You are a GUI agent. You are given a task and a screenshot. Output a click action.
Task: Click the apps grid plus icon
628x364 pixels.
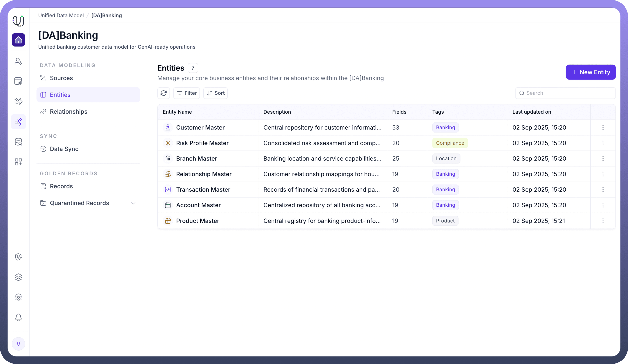19,162
